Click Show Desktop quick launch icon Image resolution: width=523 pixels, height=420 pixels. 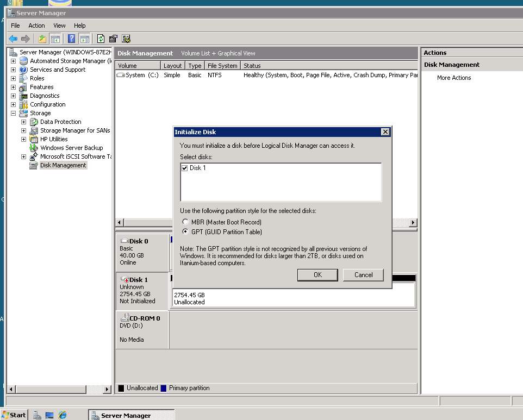[x=49, y=415]
